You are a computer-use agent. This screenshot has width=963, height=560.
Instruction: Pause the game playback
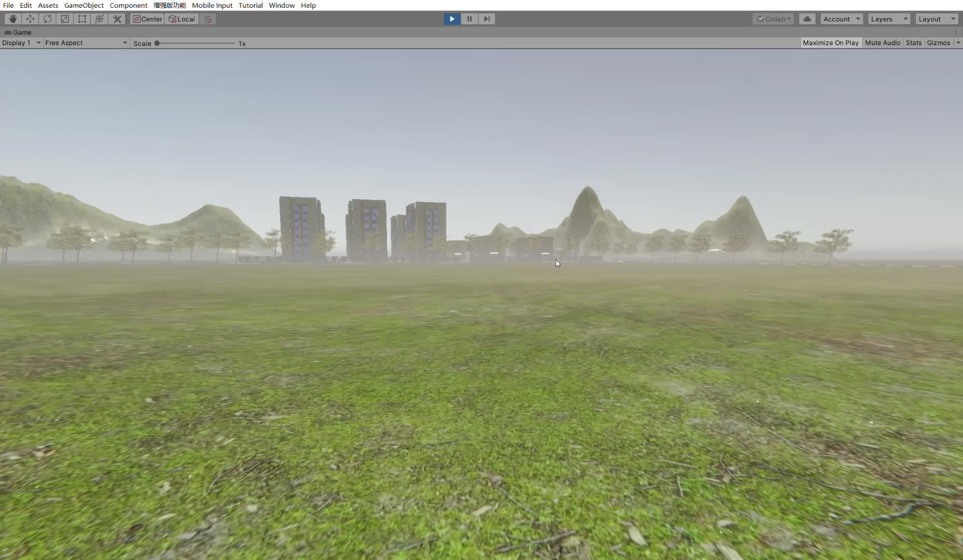(469, 19)
